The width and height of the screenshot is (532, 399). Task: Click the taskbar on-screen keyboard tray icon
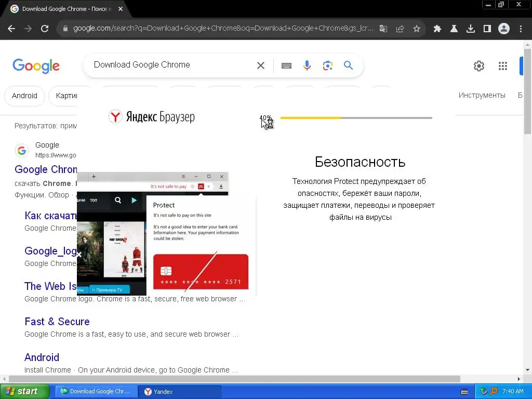pyautogui.click(x=464, y=392)
